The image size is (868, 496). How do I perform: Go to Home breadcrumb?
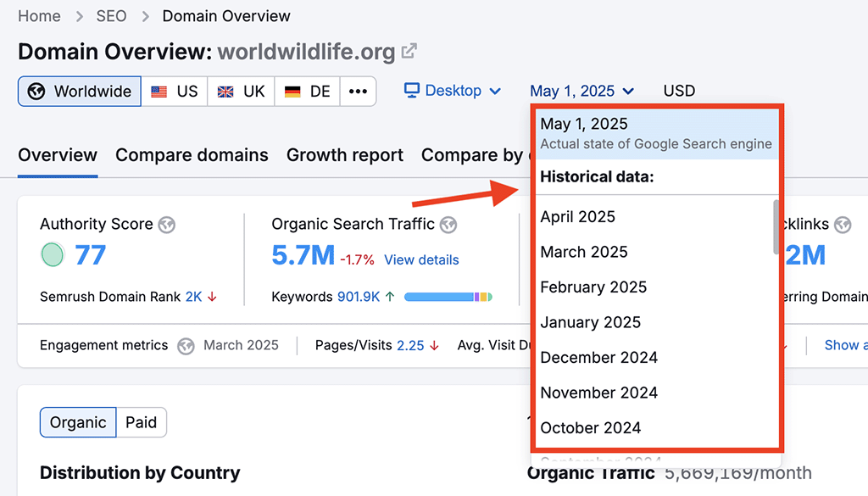click(x=39, y=16)
